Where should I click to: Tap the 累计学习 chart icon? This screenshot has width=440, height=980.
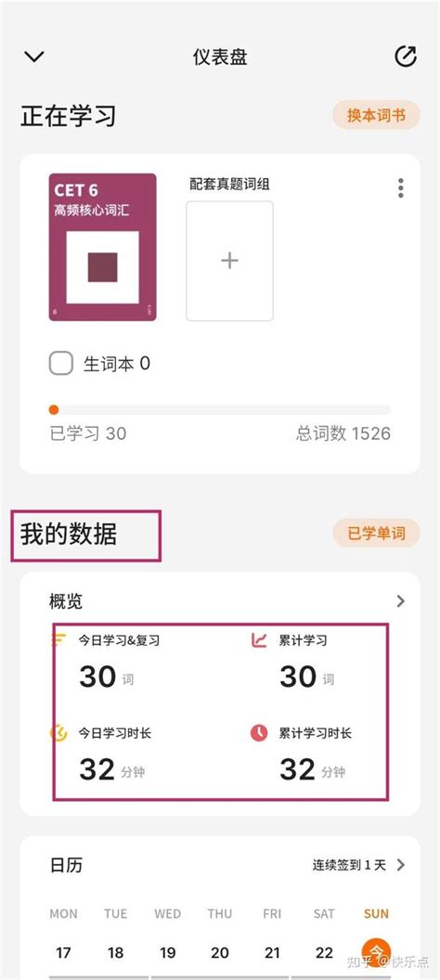(259, 640)
